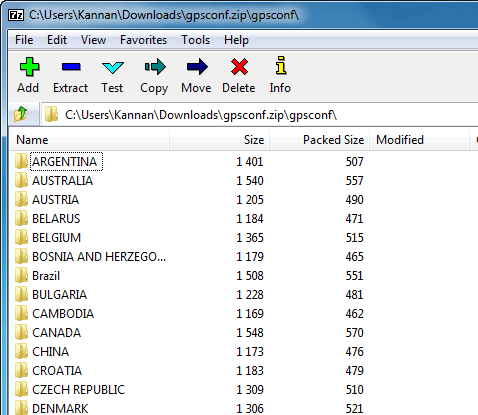Sort by Packed Size column header
The image size is (478, 415).
319,140
